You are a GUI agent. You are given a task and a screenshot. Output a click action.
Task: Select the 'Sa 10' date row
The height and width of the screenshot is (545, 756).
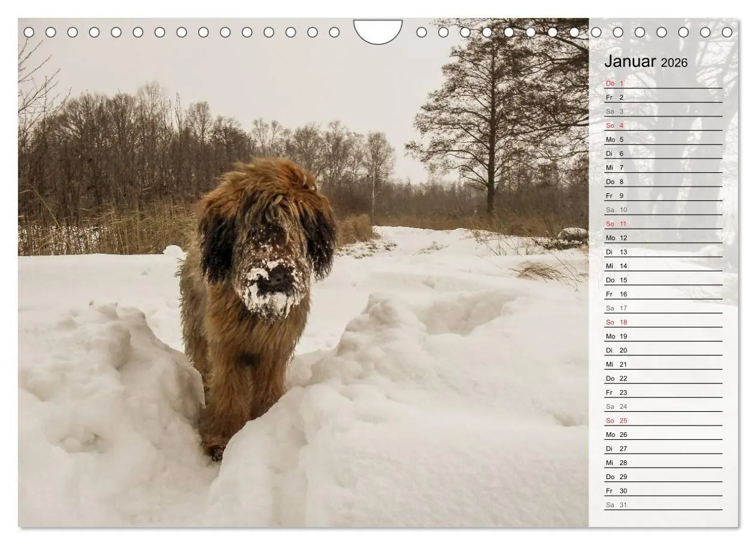[663, 209]
